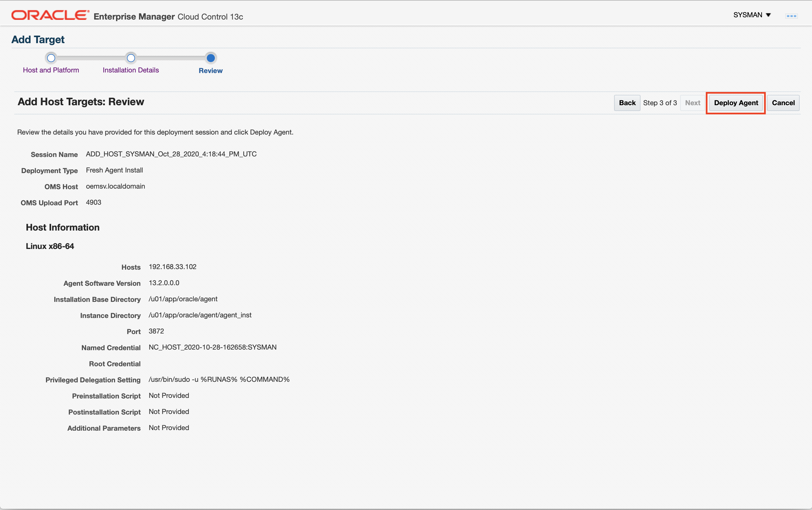The height and width of the screenshot is (510, 812).
Task: Click the Add Target page heading
Action: (38, 39)
